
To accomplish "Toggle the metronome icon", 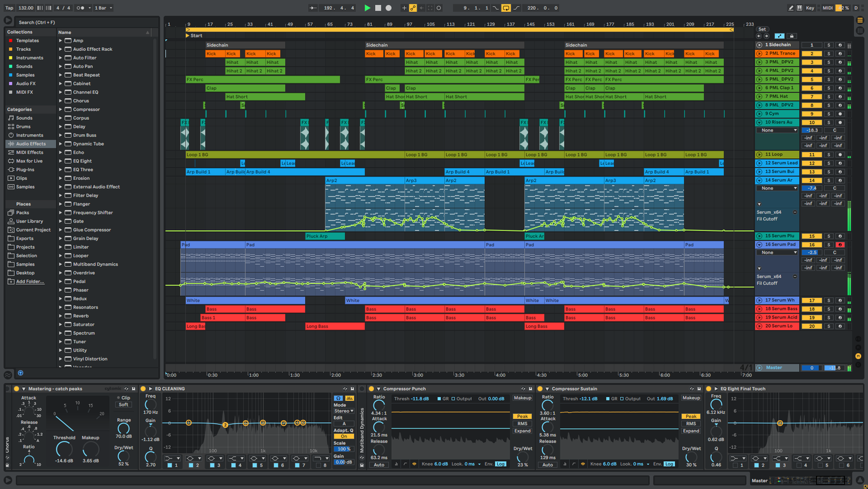I will tap(81, 8).
